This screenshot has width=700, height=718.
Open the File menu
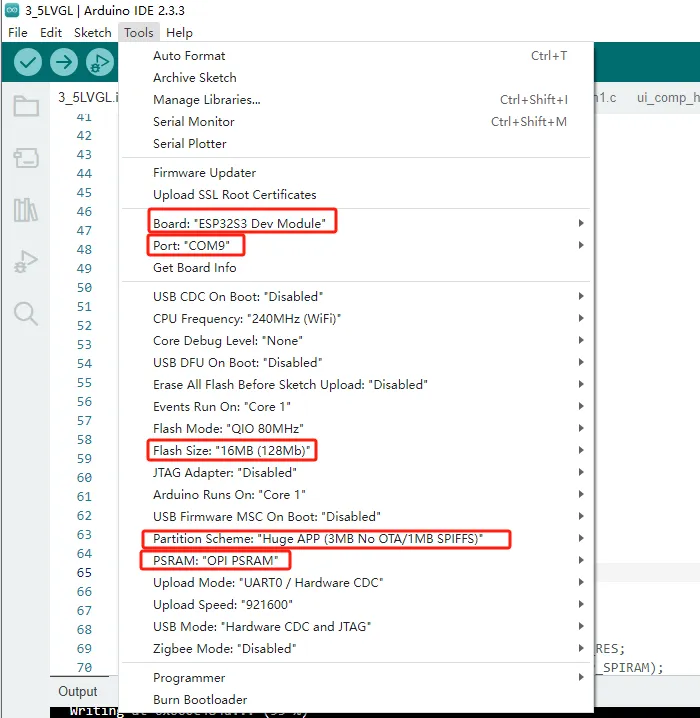(x=18, y=33)
